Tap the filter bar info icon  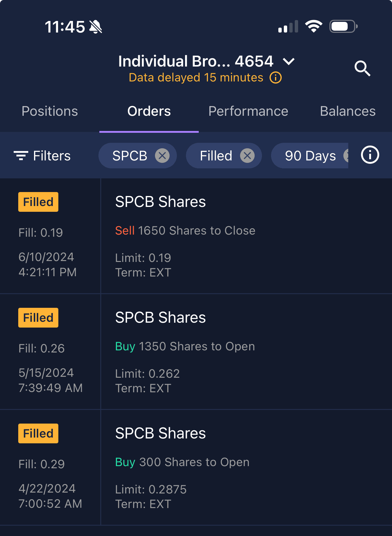(x=370, y=155)
